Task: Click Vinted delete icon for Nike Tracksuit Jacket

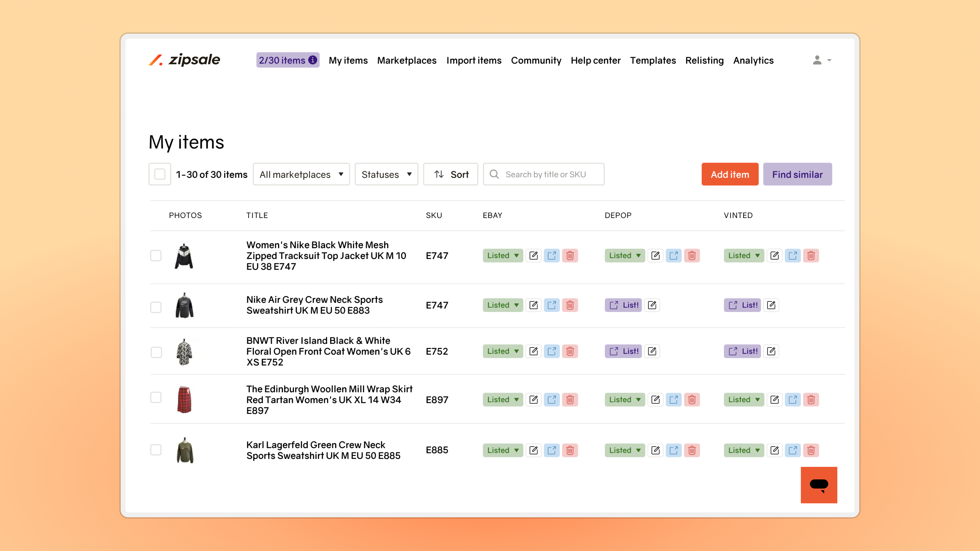Action: tap(811, 256)
